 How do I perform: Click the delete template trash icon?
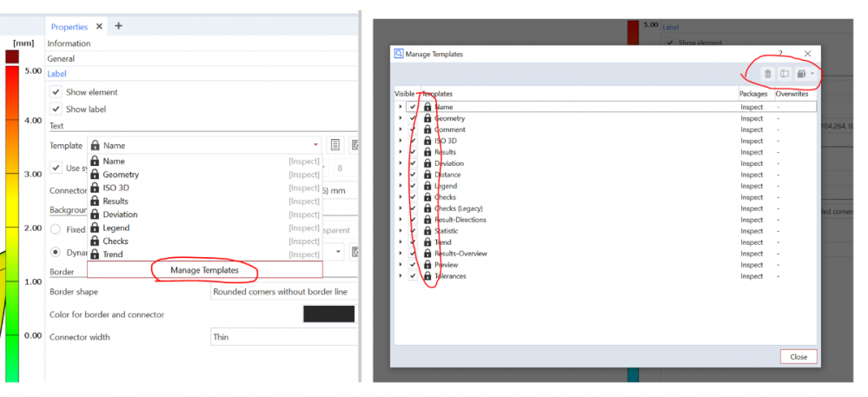(x=767, y=74)
